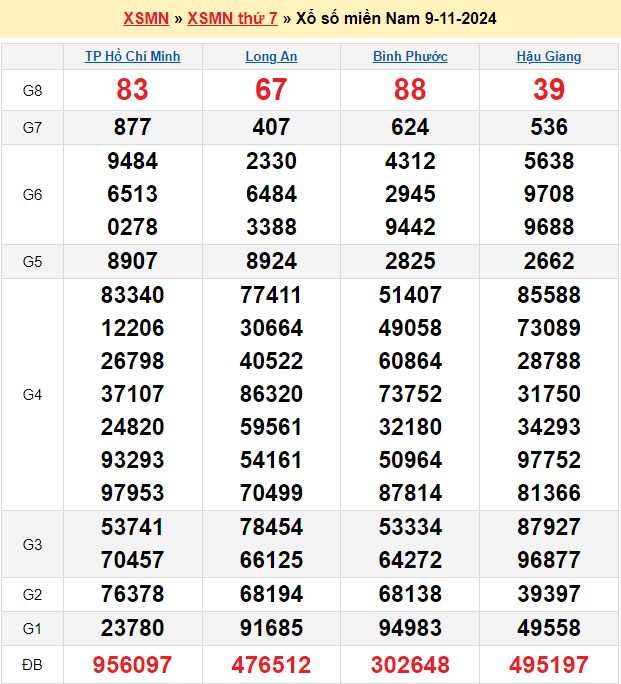The height and width of the screenshot is (684, 621).
Task: Open the XSMN link in the header
Action: (145, 19)
